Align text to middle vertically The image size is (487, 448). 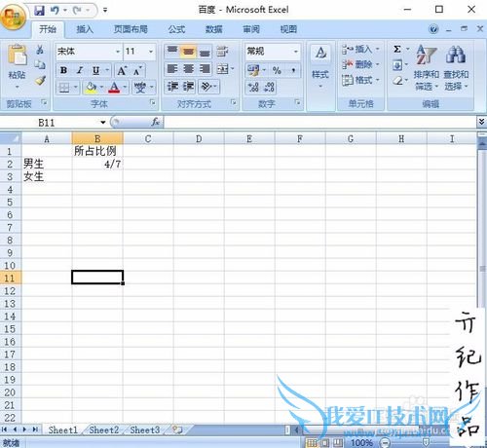point(188,51)
